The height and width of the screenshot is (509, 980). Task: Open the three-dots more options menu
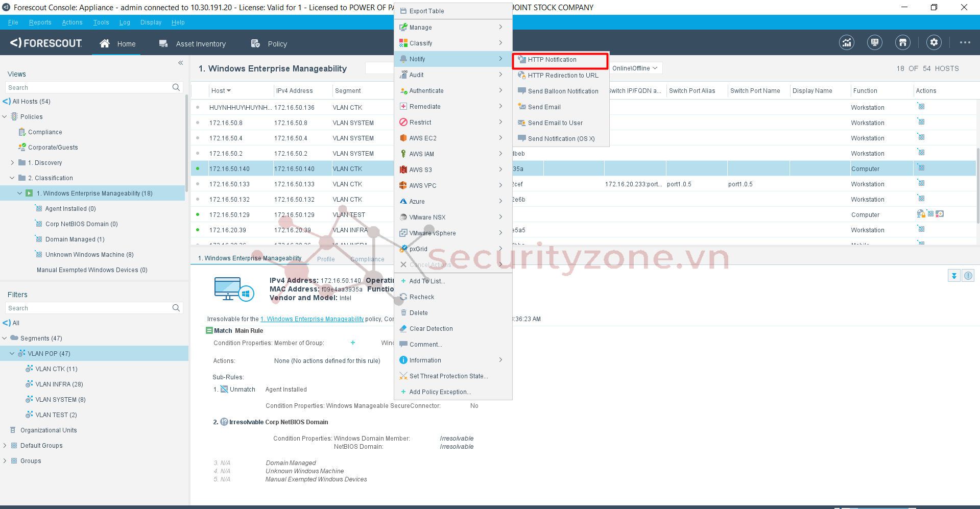[x=965, y=42]
